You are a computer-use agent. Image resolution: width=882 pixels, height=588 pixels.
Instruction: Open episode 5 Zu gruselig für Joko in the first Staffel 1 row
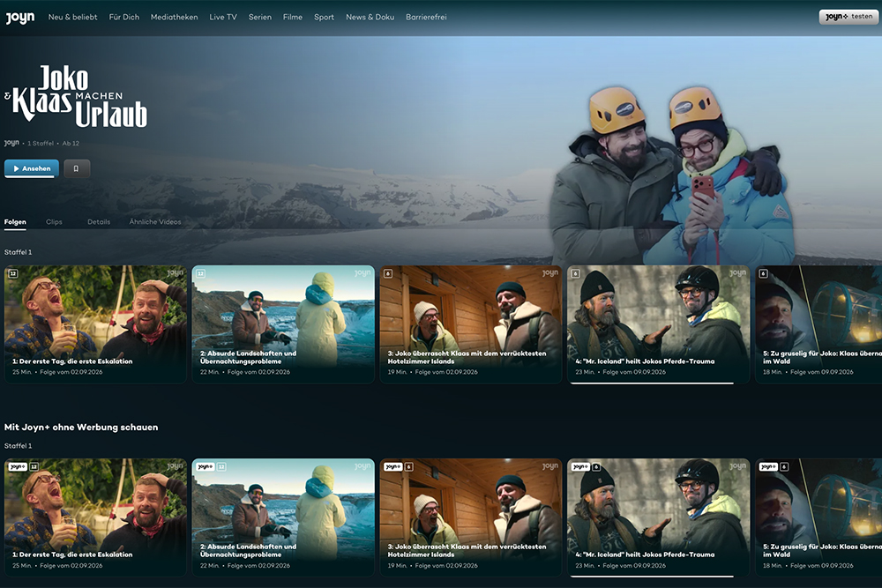click(818, 324)
